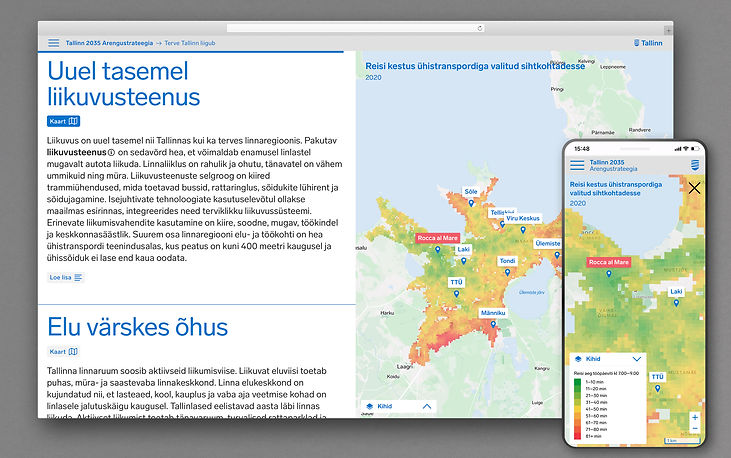The image size is (731, 458).
Task: Click the Tallinn logo in the desktop header
Action: click(x=648, y=43)
